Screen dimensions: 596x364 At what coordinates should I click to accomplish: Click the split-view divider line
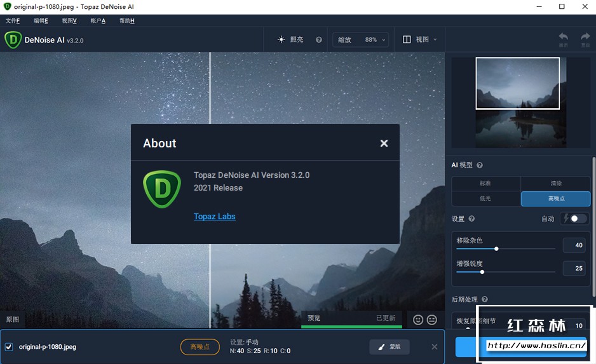click(x=210, y=190)
